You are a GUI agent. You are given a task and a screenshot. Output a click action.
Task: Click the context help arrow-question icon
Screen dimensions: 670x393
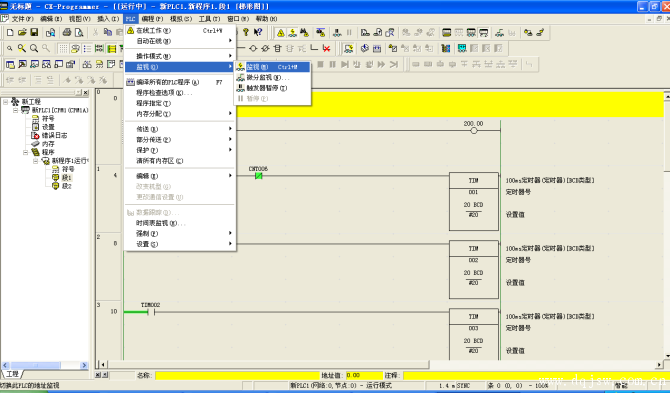(258, 32)
